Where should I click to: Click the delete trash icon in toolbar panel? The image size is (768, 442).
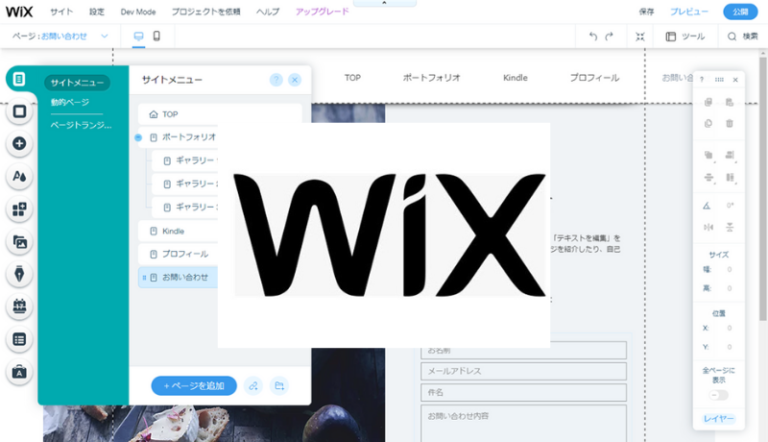[730, 123]
